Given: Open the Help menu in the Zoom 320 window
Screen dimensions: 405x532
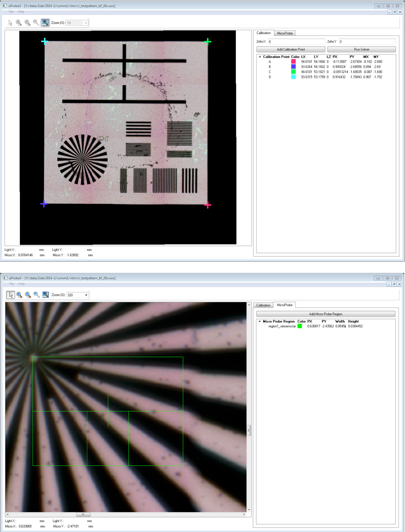Looking at the screenshot, I should pos(22,284).
